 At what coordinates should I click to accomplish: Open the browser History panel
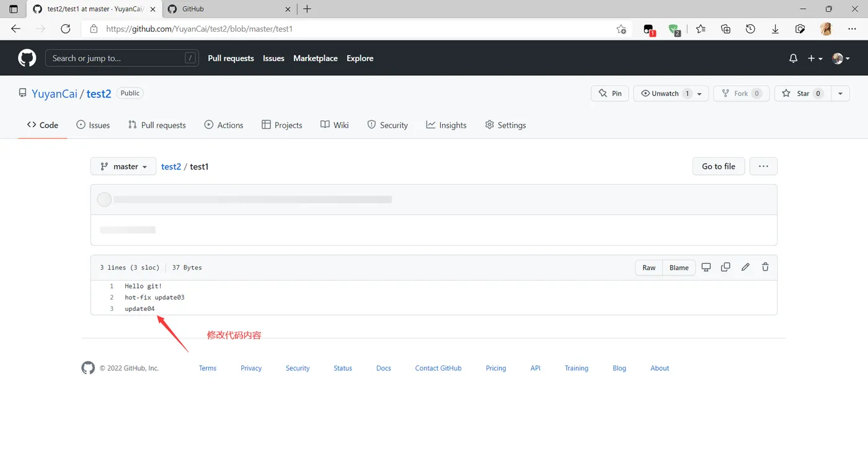pos(751,29)
